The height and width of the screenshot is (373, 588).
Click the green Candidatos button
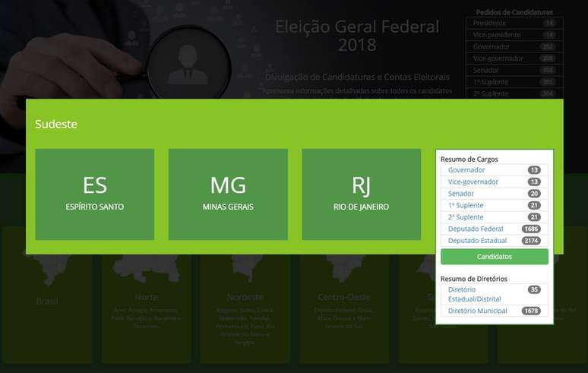click(495, 257)
